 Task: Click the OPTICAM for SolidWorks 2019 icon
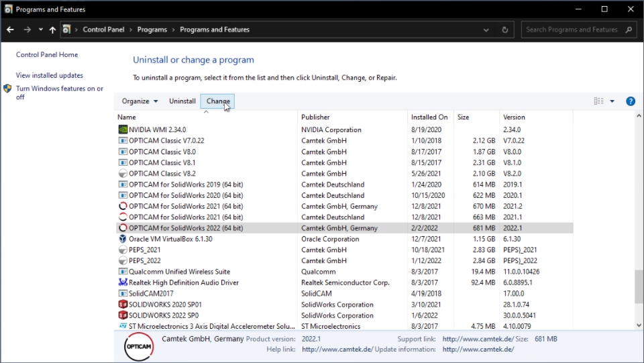(x=123, y=185)
